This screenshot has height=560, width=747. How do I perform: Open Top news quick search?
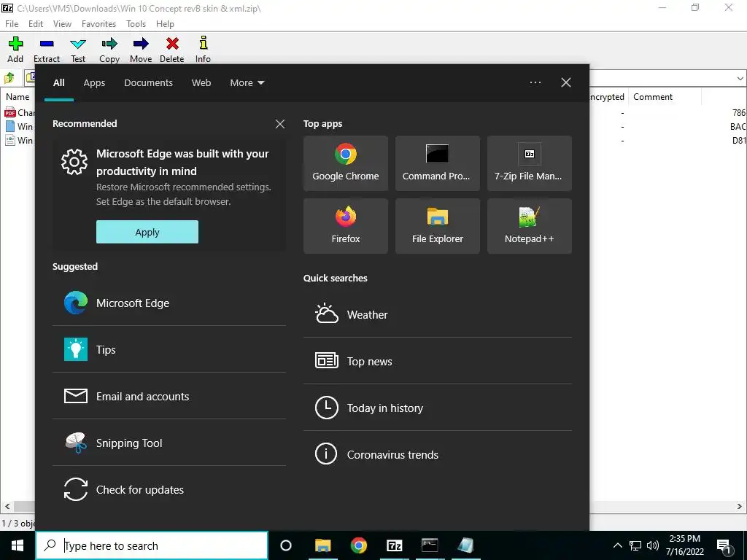click(x=438, y=361)
